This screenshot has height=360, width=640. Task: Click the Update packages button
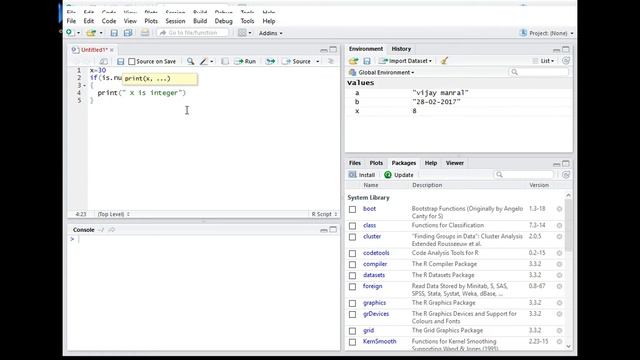point(399,175)
